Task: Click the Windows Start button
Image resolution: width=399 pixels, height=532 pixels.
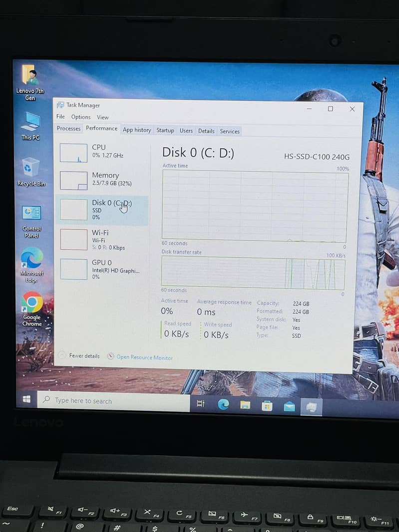Action: pyautogui.click(x=27, y=399)
